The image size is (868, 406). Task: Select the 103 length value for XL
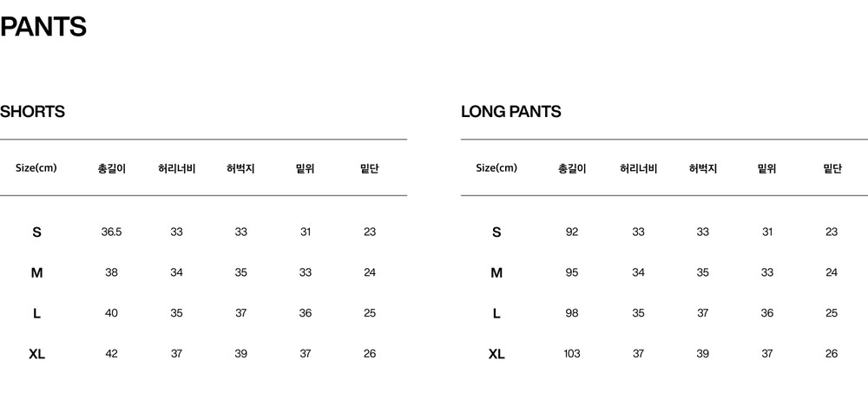click(x=572, y=354)
